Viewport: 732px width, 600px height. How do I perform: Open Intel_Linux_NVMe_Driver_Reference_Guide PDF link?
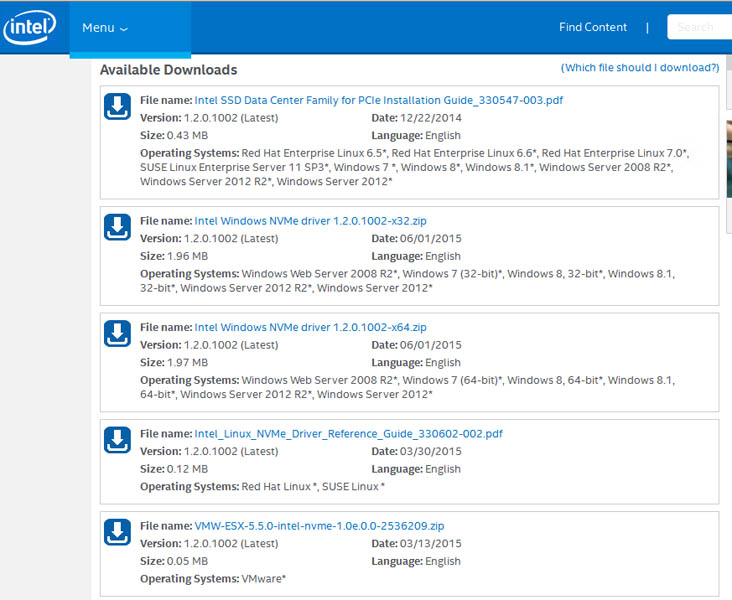coord(348,434)
